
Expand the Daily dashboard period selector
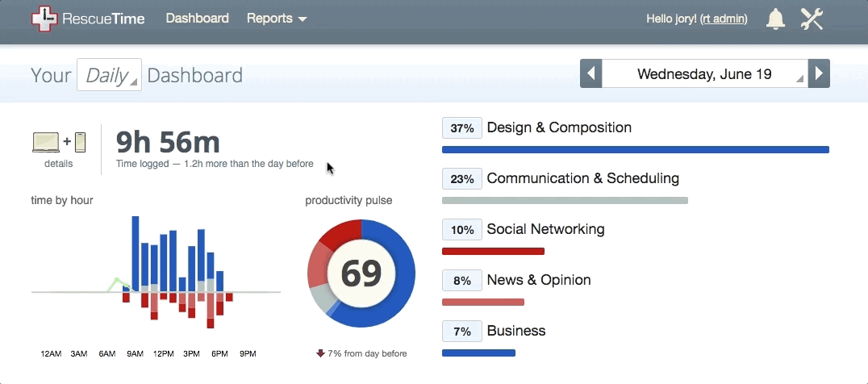(x=109, y=75)
